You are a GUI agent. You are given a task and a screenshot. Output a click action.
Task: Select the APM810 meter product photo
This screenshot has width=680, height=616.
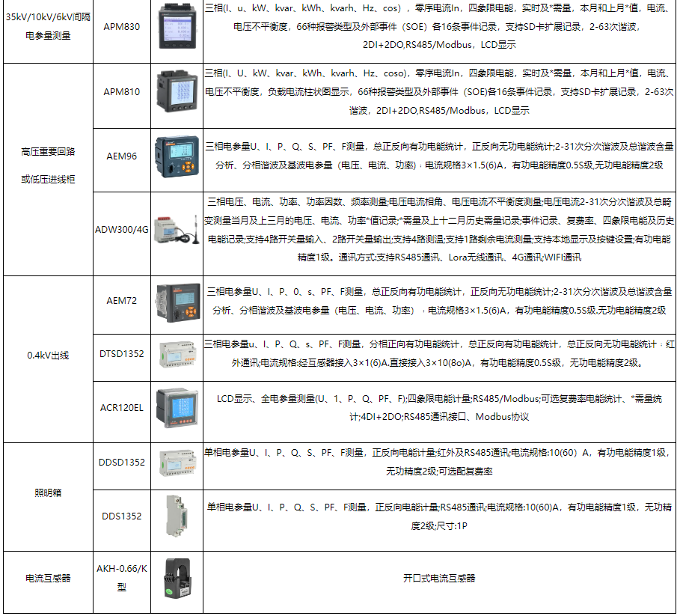click(x=177, y=92)
